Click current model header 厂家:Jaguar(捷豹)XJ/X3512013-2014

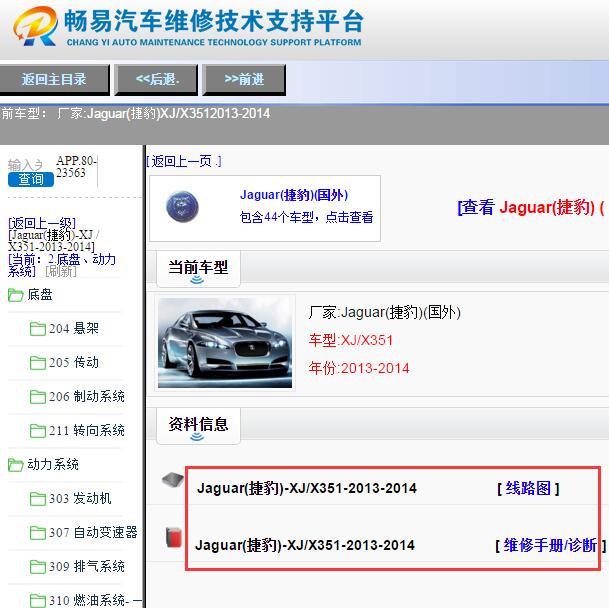(164, 114)
